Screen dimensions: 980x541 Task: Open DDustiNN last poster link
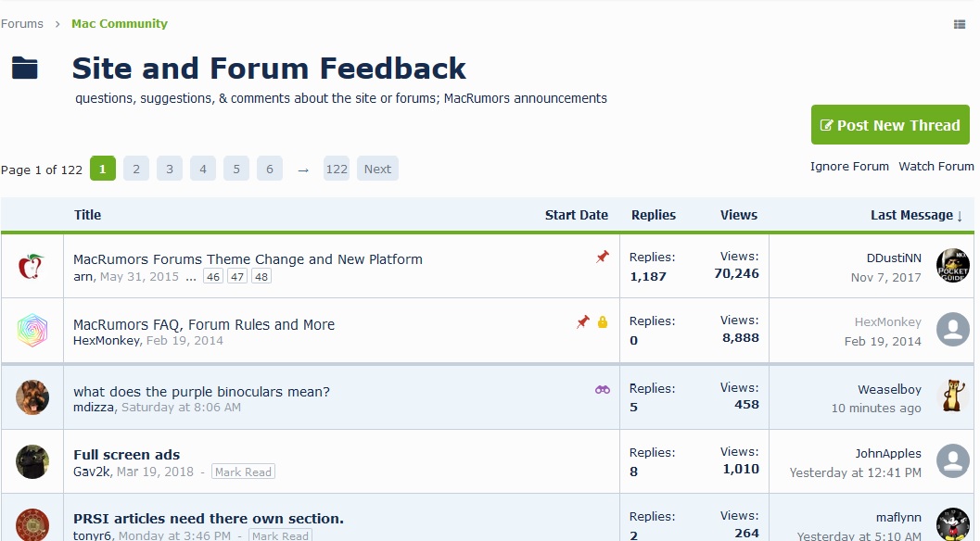pyautogui.click(x=894, y=258)
